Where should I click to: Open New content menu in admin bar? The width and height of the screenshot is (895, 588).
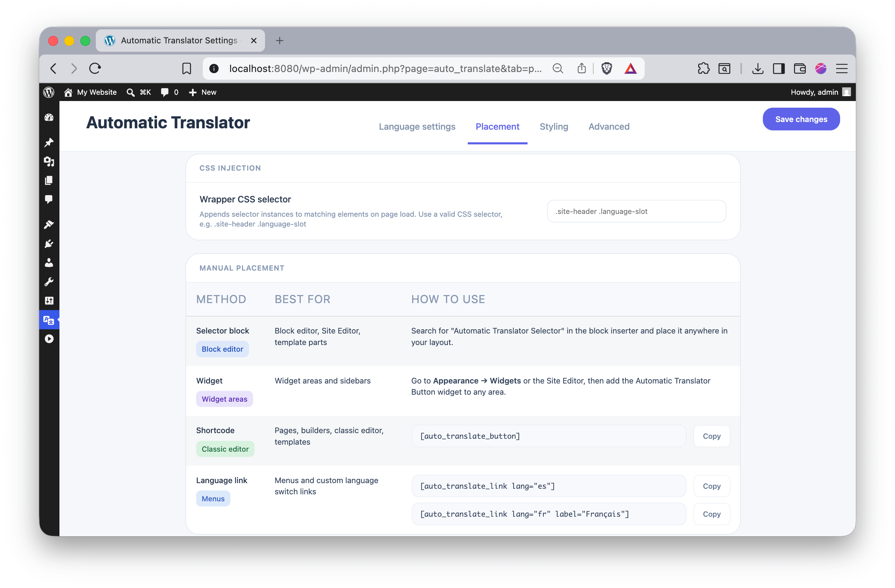[202, 92]
